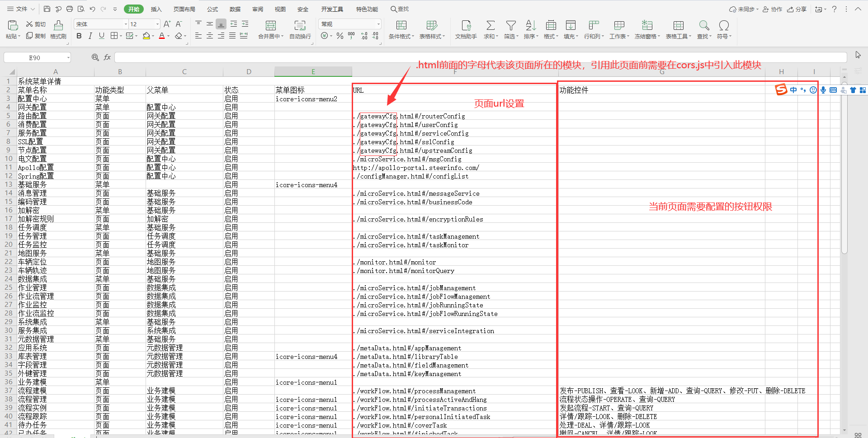This screenshot has height=438, width=868.
Task: Open the 公式 (Formulas) ribbon tab
Action: pyautogui.click(x=212, y=9)
